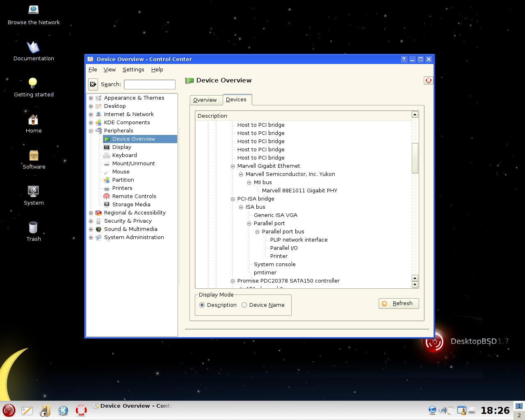
Task: Click the vertical scrollbar thumb in device list
Action: [x=415, y=158]
